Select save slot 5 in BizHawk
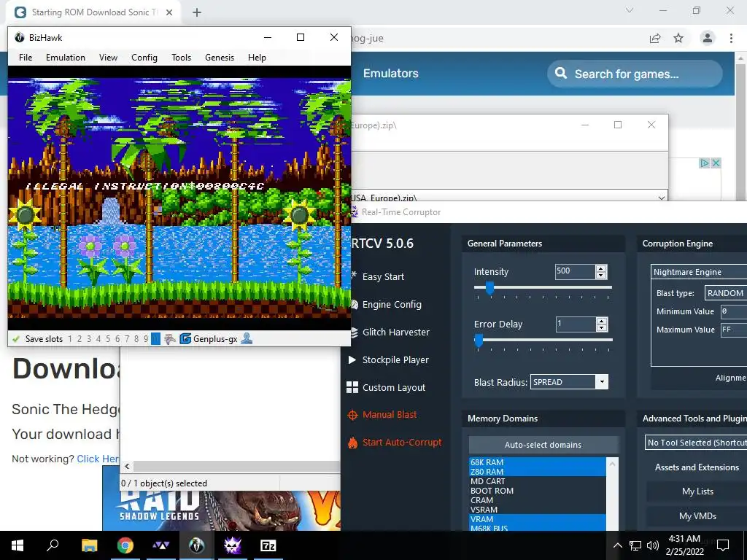747x560 pixels. pos(108,339)
